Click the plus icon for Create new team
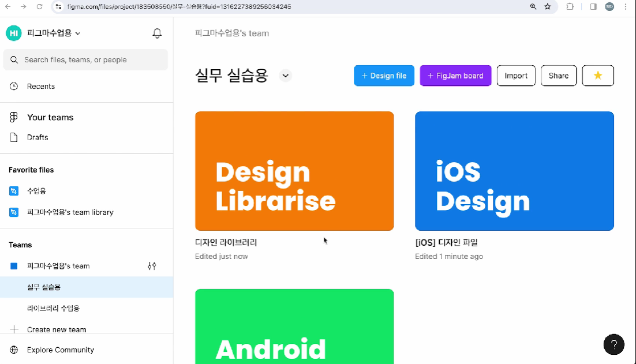The image size is (636, 364). click(14, 329)
